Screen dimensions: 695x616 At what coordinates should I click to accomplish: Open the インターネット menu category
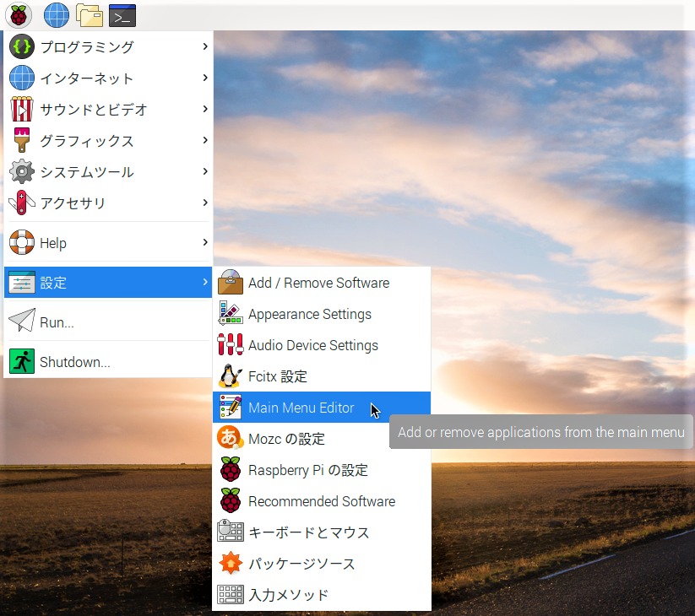(108, 78)
